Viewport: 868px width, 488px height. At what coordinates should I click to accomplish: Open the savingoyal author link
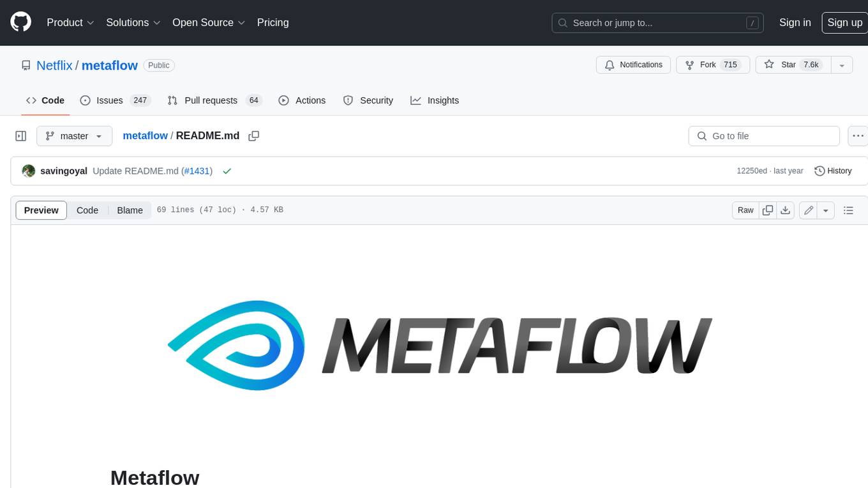tap(64, 171)
